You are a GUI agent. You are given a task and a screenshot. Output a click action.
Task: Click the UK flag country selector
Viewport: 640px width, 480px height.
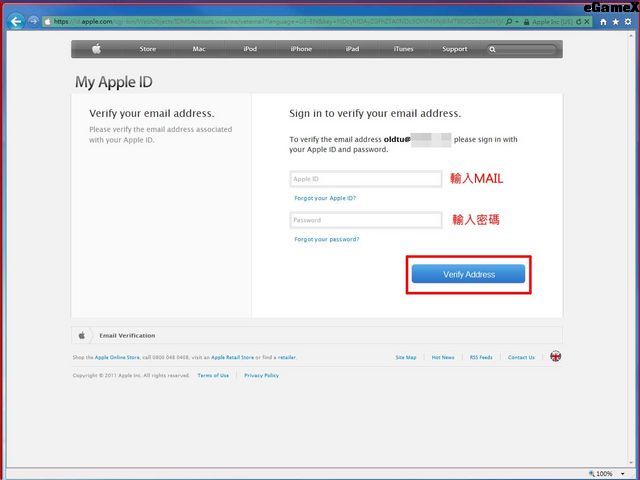pyautogui.click(x=556, y=356)
